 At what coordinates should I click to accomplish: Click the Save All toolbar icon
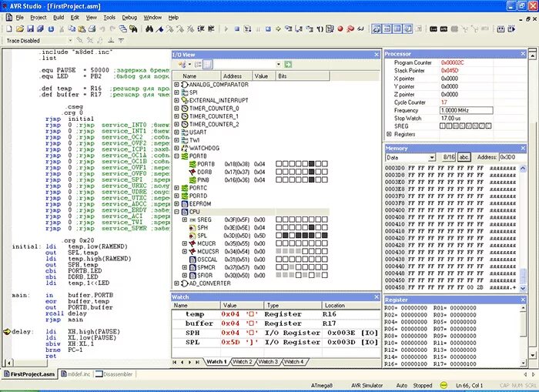tap(40, 29)
